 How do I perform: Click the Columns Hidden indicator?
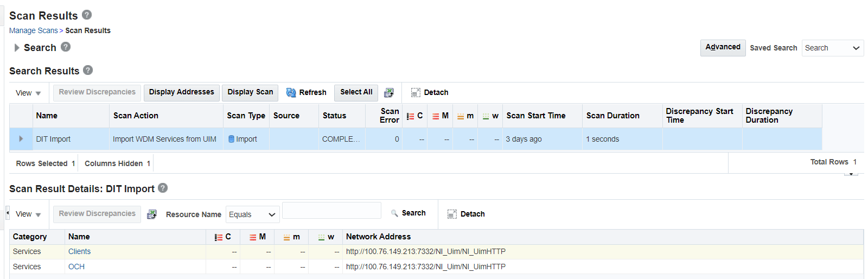(117, 163)
